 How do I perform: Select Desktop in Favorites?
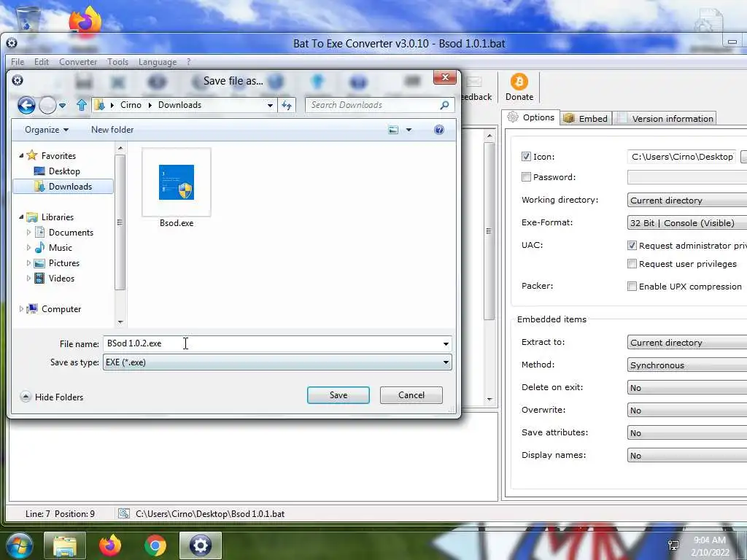(x=64, y=171)
